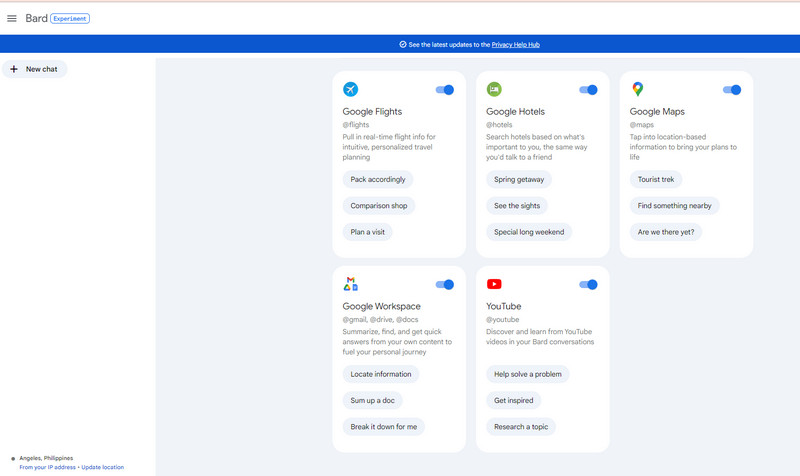Open the hamburger main menu

pos(12,18)
